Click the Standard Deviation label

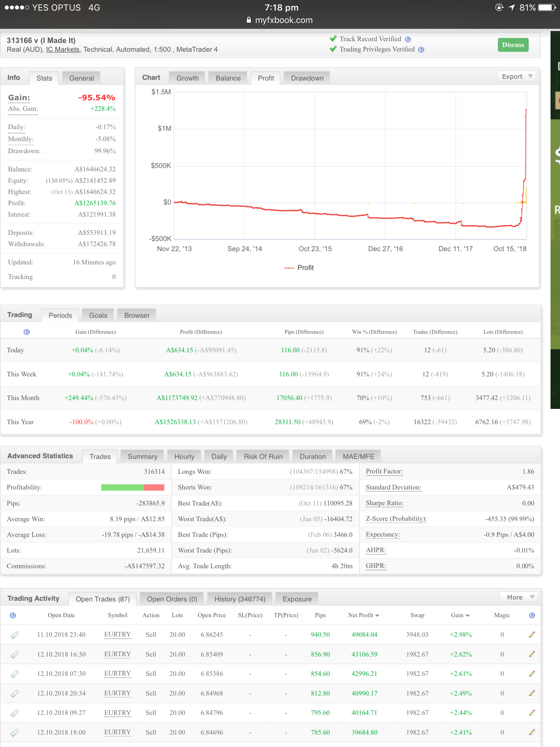click(x=393, y=487)
